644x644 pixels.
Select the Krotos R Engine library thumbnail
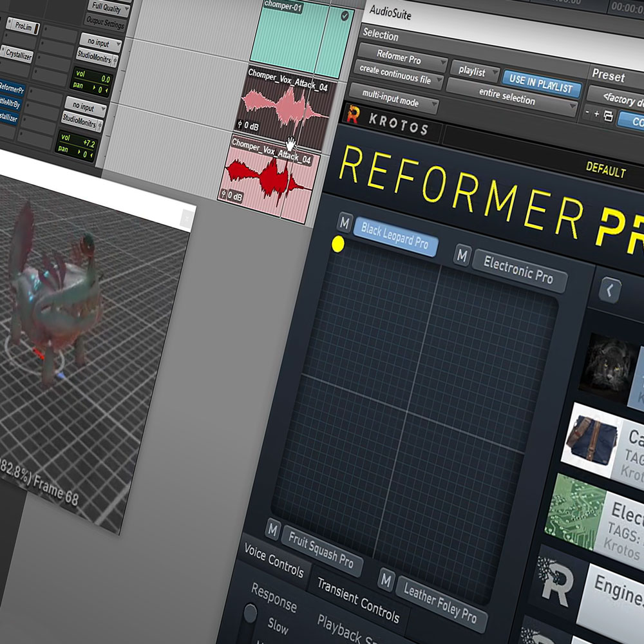556,582
